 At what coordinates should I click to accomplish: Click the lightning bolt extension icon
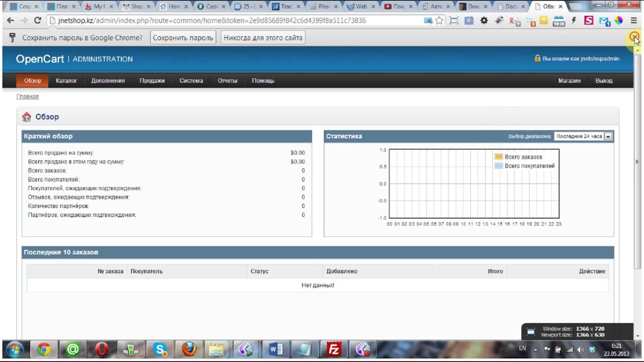pyautogui.click(x=574, y=21)
